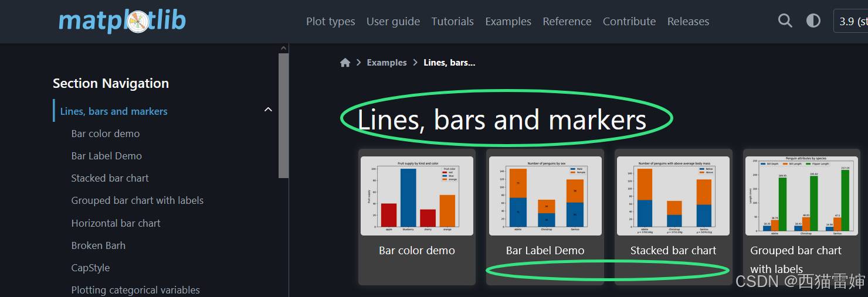Viewport: 868px width, 297px height.
Task: Navigate to Examples in top nav
Action: point(508,21)
